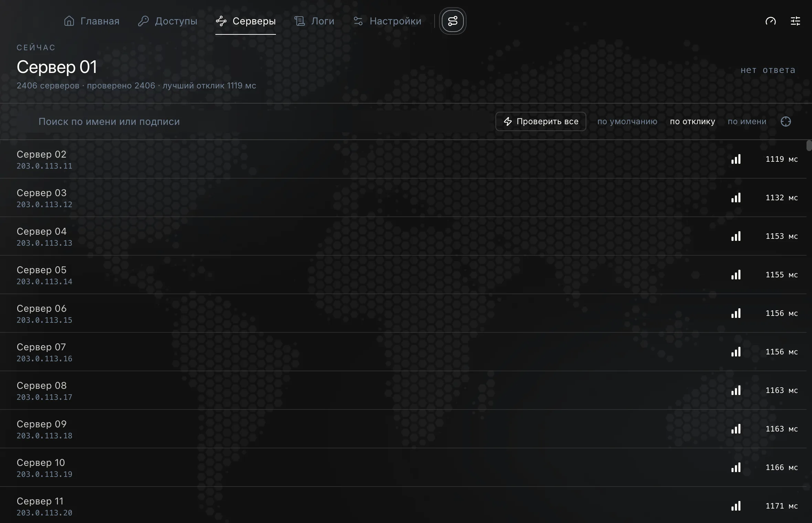Sort servers по отклику
The height and width of the screenshot is (523, 812).
[x=692, y=121]
